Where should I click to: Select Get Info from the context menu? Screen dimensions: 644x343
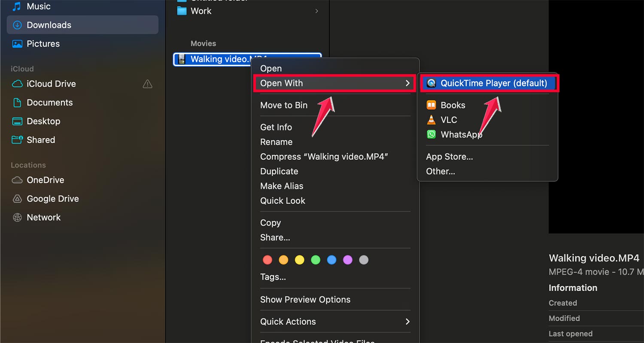point(276,127)
